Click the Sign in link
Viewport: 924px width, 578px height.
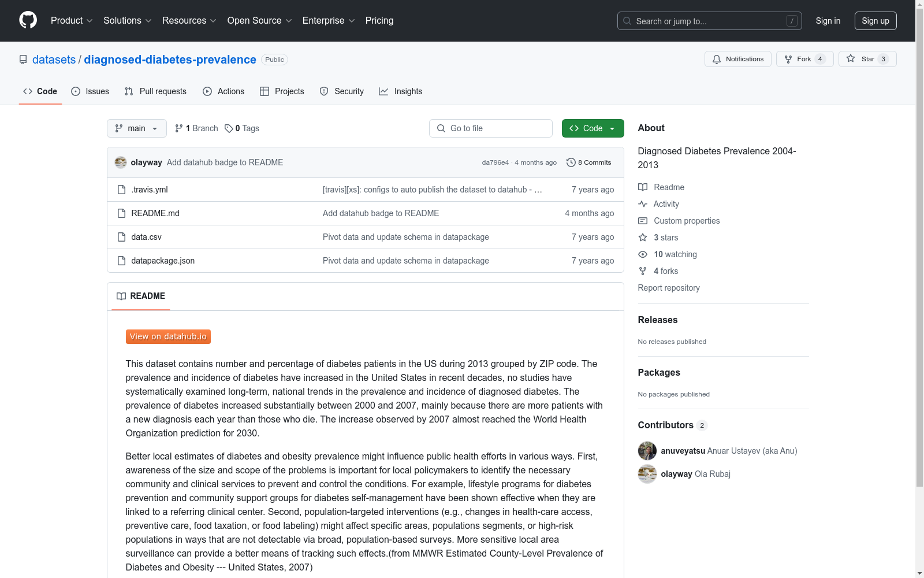828,21
